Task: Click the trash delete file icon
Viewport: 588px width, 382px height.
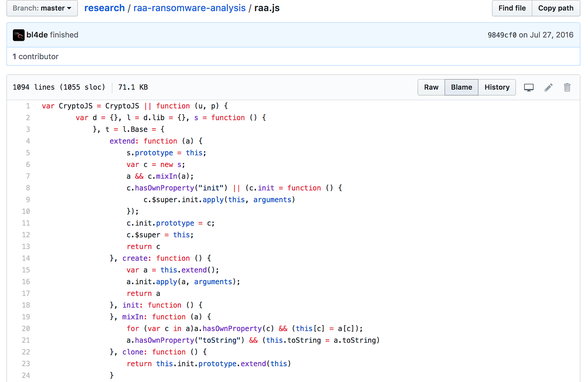Action: [x=567, y=88]
